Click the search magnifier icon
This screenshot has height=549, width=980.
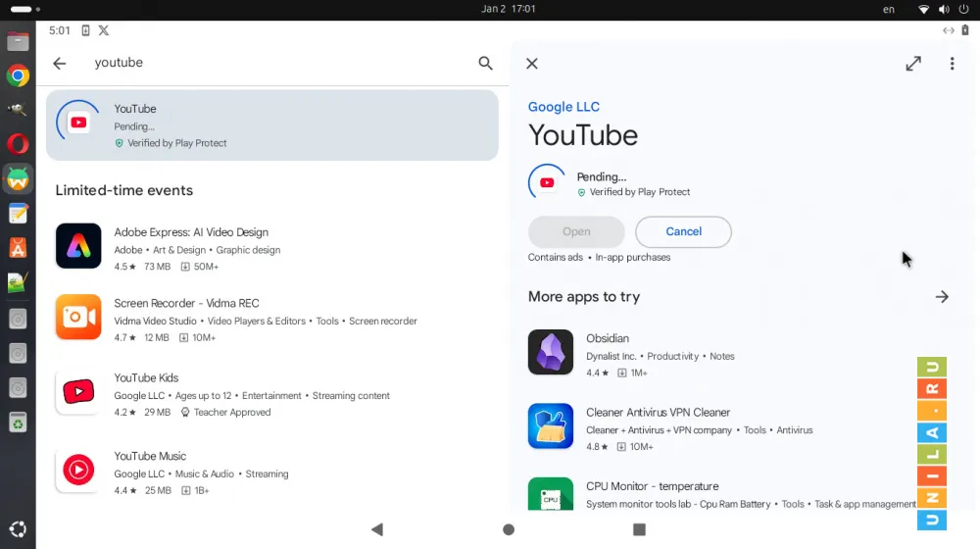click(x=485, y=63)
